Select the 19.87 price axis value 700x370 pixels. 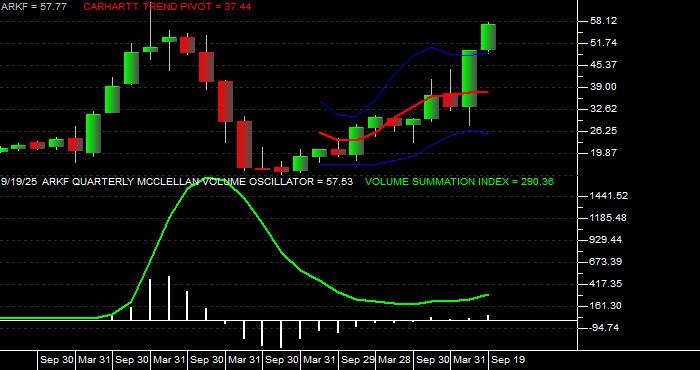coord(603,152)
